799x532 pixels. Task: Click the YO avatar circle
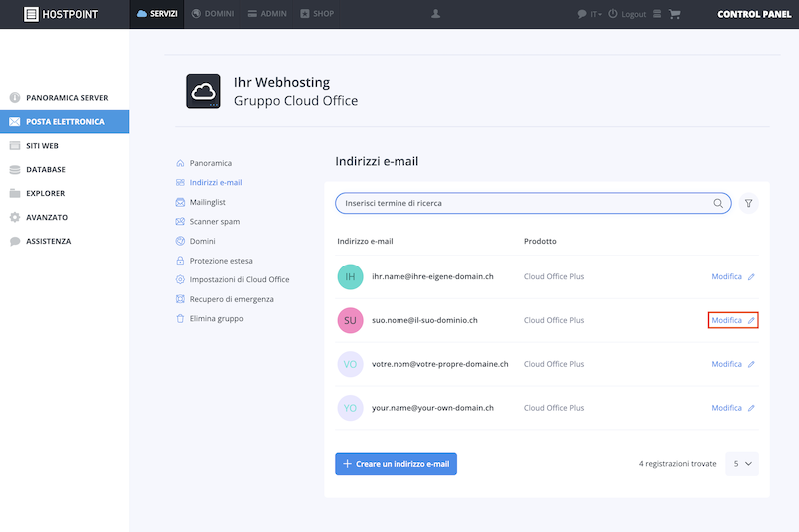(351, 408)
